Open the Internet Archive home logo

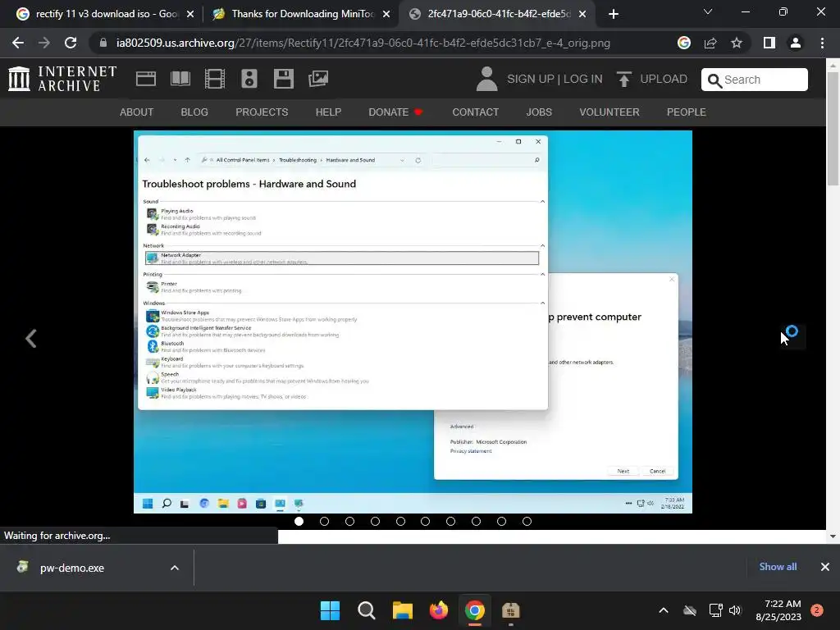(x=62, y=79)
